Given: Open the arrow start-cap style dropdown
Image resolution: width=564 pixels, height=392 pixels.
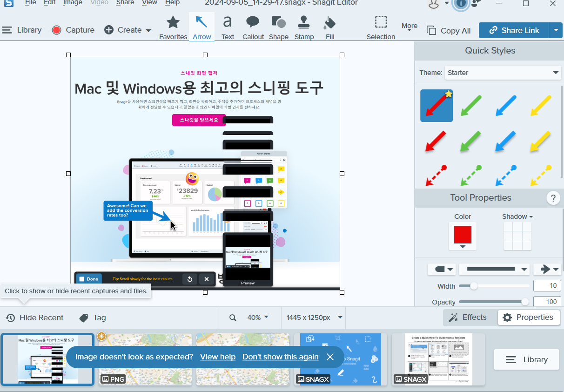Looking at the screenshot, I should click(x=442, y=269).
